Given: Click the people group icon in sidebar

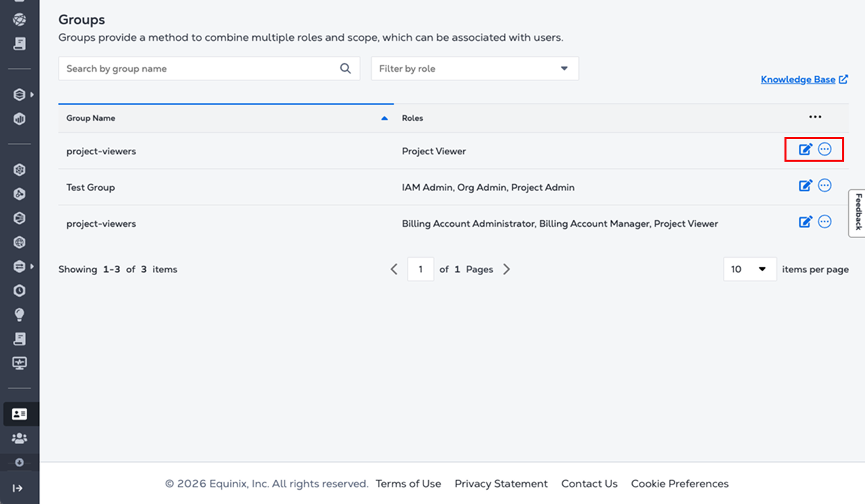Looking at the screenshot, I should click(x=19, y=438).
